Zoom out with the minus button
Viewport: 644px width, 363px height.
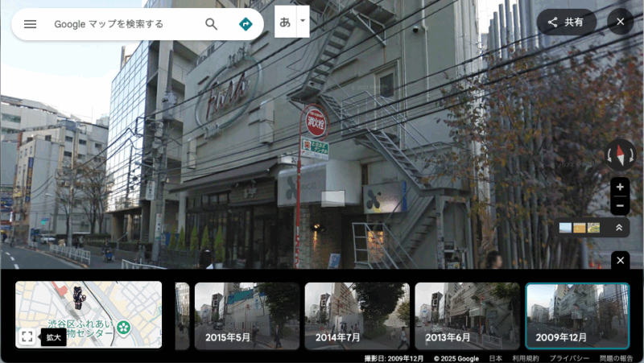pos(620,206)
